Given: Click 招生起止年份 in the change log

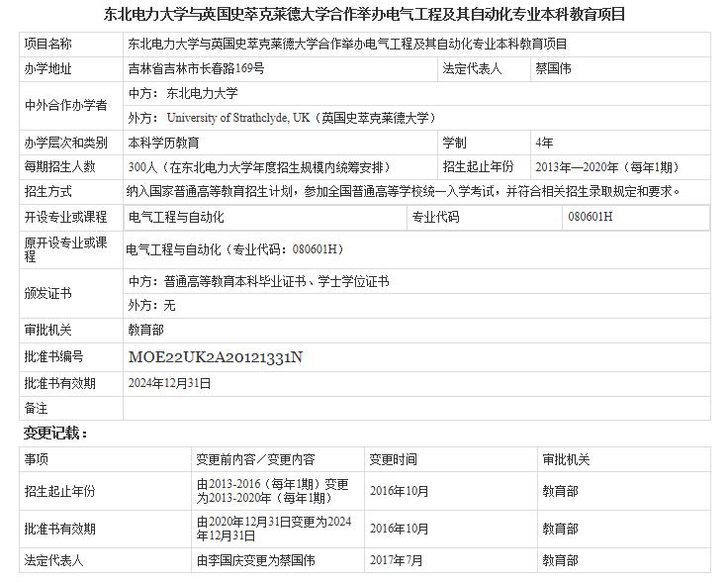Looking at the screenshot, I should point(60,491).
